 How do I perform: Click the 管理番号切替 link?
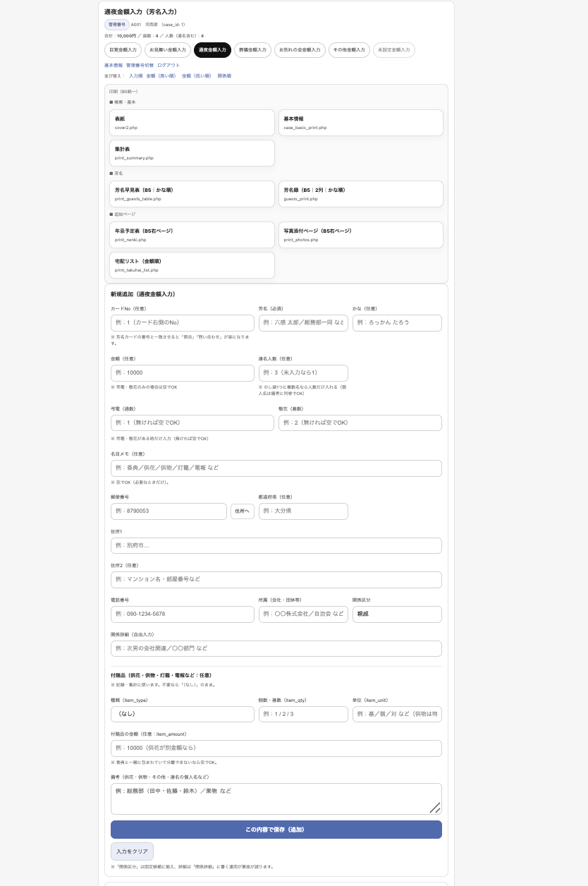coord(140,66)
